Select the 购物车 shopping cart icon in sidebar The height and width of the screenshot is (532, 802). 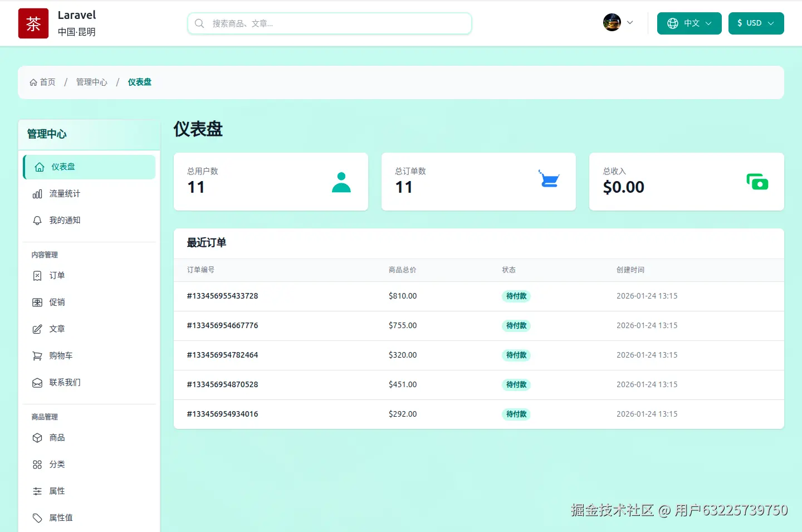(x=37, y=355)
